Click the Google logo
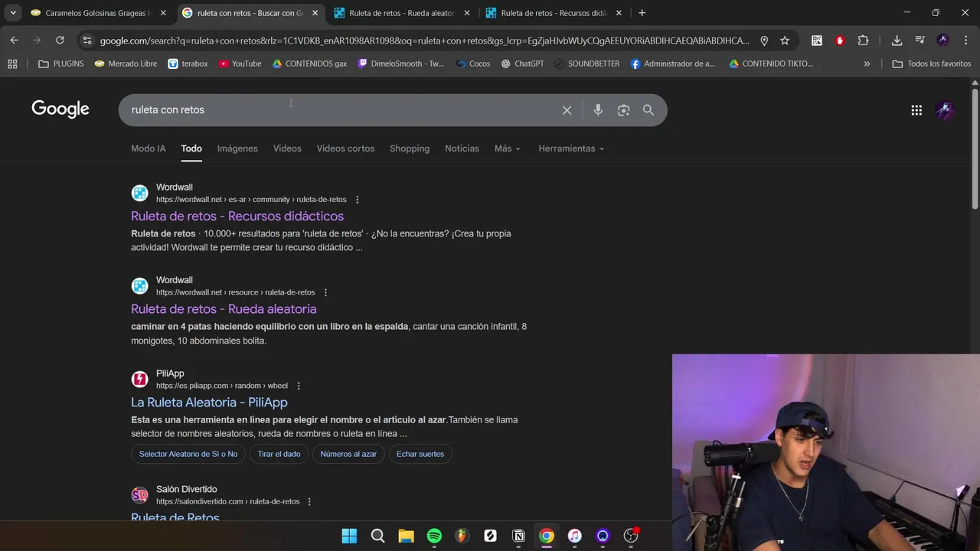 point(60,109)
